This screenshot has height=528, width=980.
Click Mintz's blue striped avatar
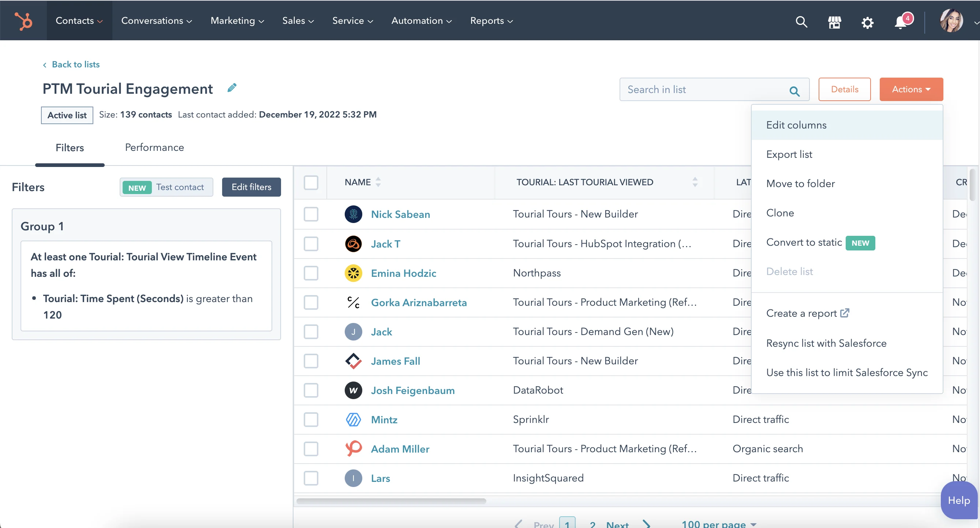pos(353,420)
